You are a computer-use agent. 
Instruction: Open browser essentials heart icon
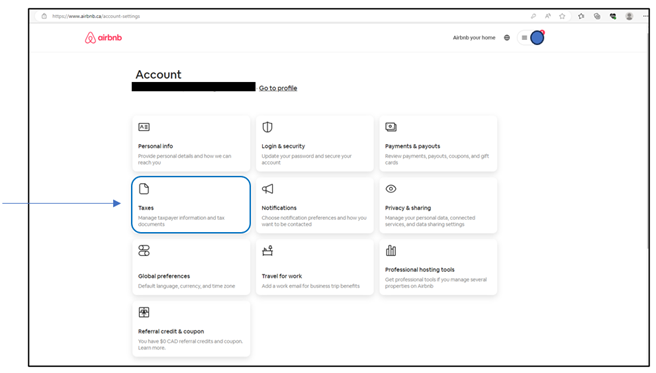(x=613, y=16)
